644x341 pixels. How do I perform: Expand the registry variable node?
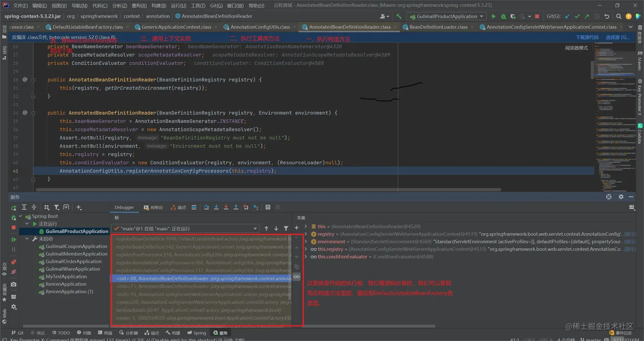306,234
